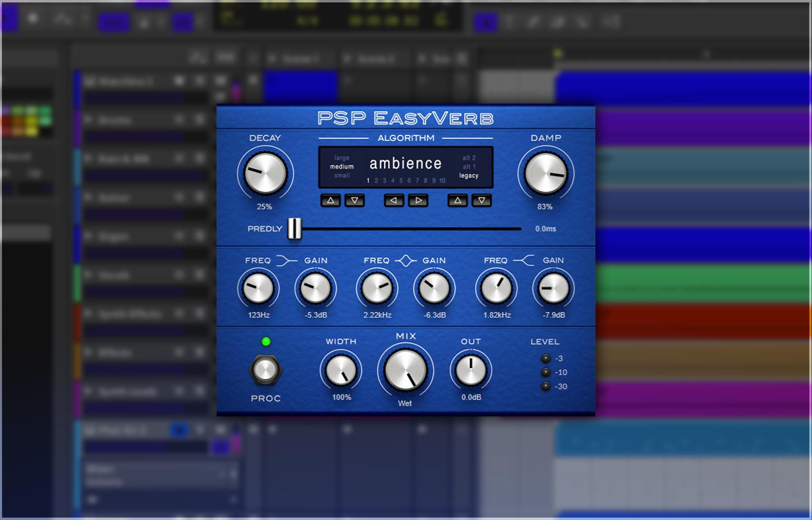Click the mid bell filter icon
Viewport: 812px width, 520px height.
[x=406, y=260]
